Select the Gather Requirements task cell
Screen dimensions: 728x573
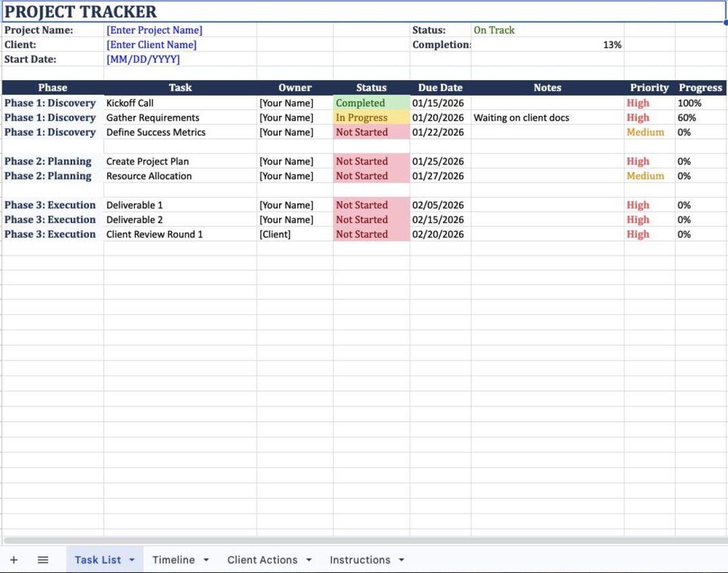180,117
